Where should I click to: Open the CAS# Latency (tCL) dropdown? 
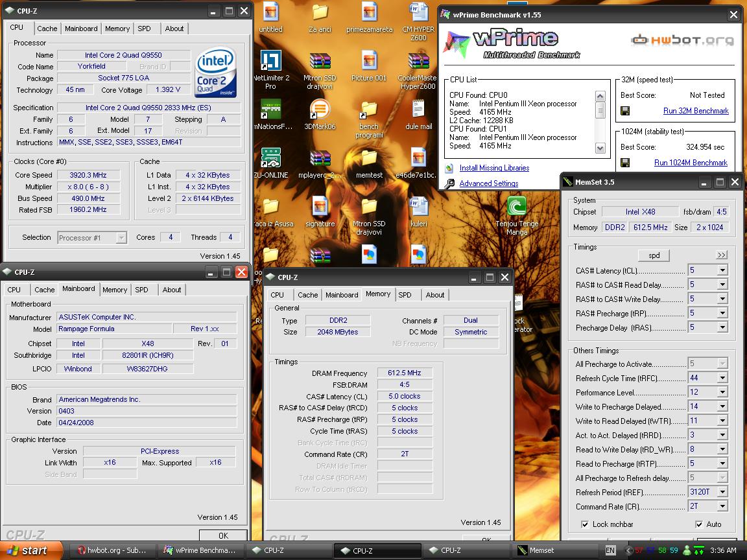click(x=722, y=270)
